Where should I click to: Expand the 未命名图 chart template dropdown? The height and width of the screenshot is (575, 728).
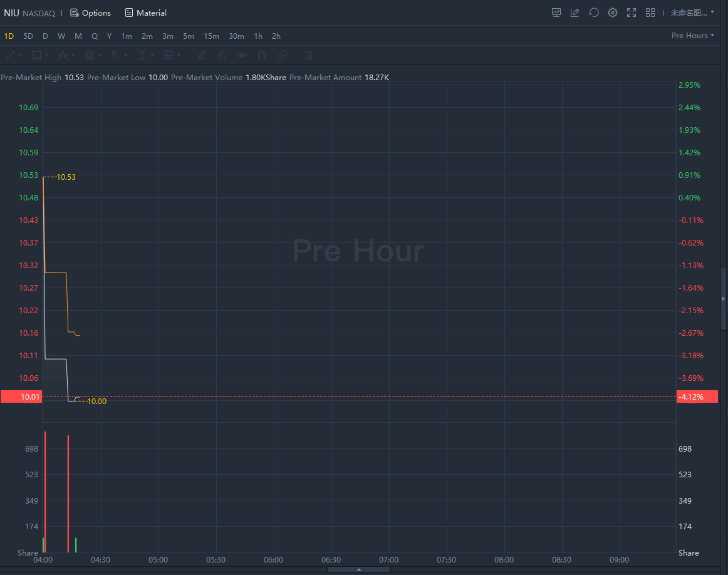692,13
